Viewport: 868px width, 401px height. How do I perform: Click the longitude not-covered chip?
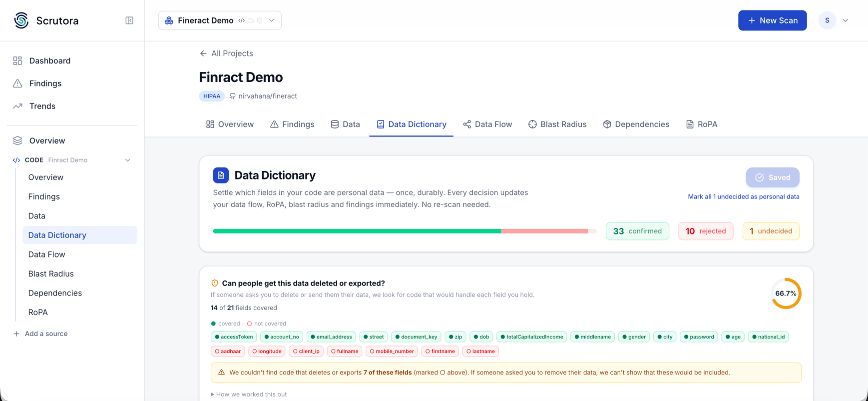point(267,351)
